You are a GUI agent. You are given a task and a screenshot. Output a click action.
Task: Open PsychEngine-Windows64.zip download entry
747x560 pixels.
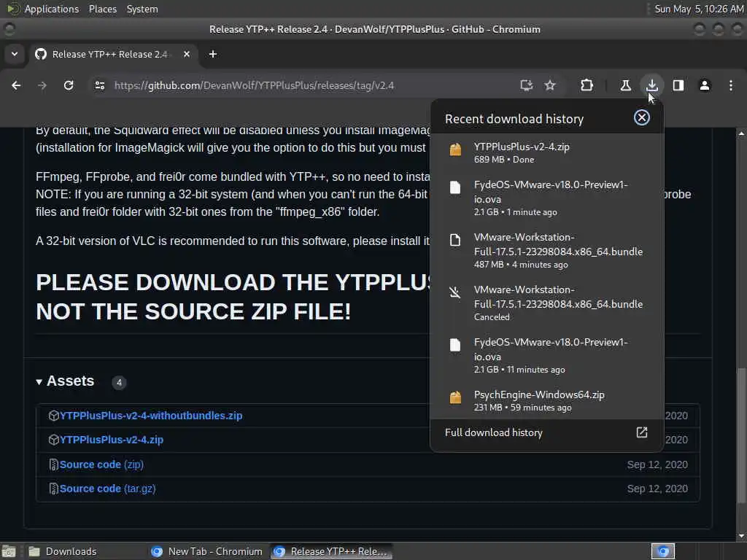tap(546, 400)
